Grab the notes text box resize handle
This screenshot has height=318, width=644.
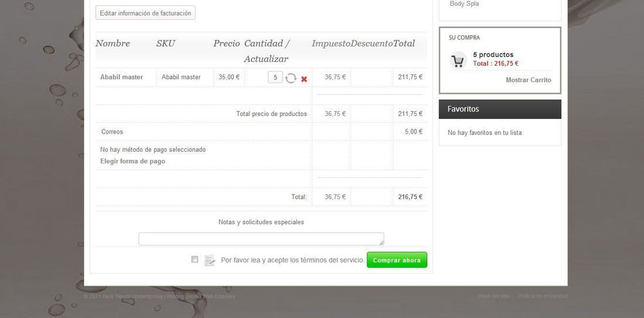pos(382,243)
